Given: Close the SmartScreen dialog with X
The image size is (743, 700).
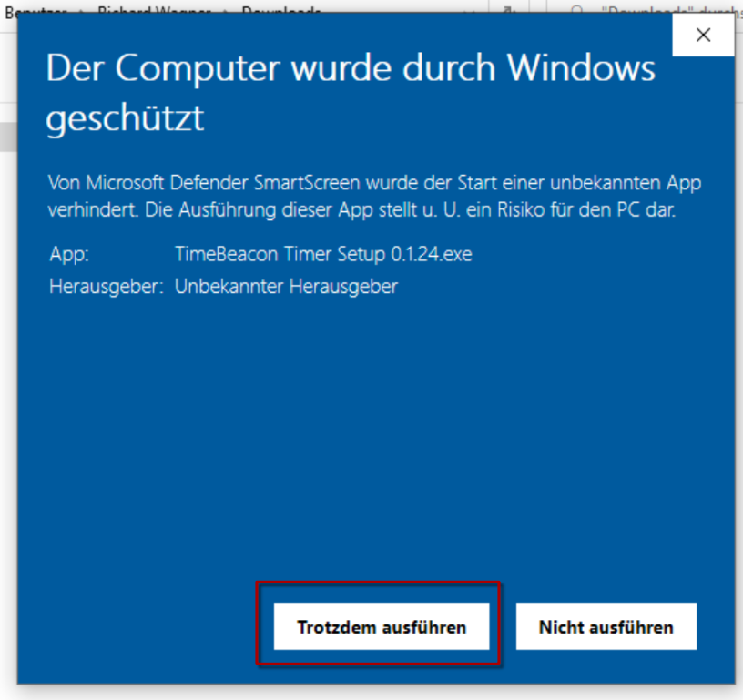Looking at the screenshot, I should click(x=703, y=35).
